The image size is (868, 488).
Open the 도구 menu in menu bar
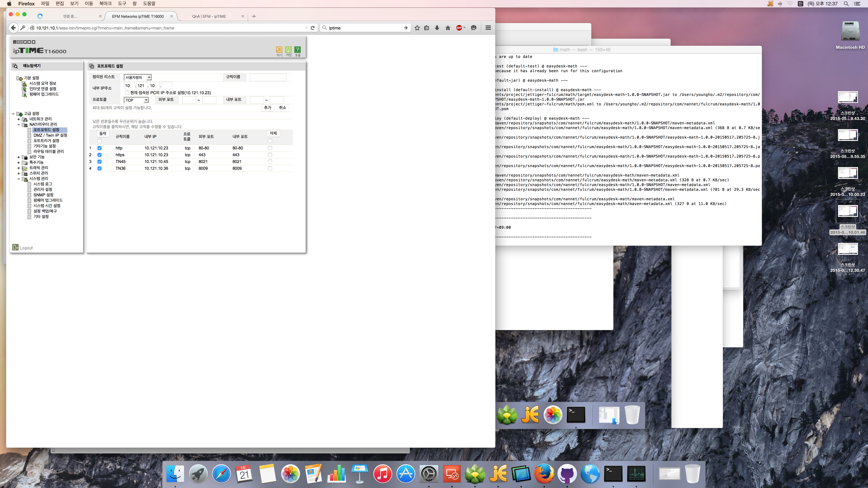pyautogui.click(x=122, y=4)
